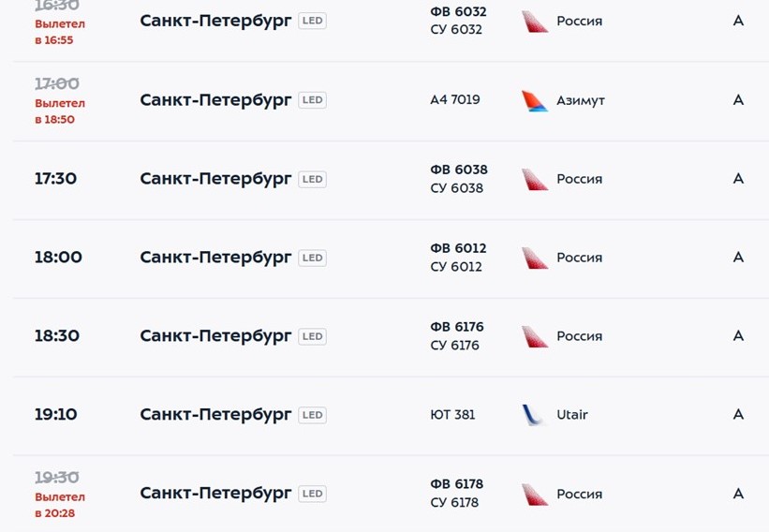The image size is (769, 532).
Task: Open the Санкт-Петербург flight departing 18:30
Action: click(215, 336)
